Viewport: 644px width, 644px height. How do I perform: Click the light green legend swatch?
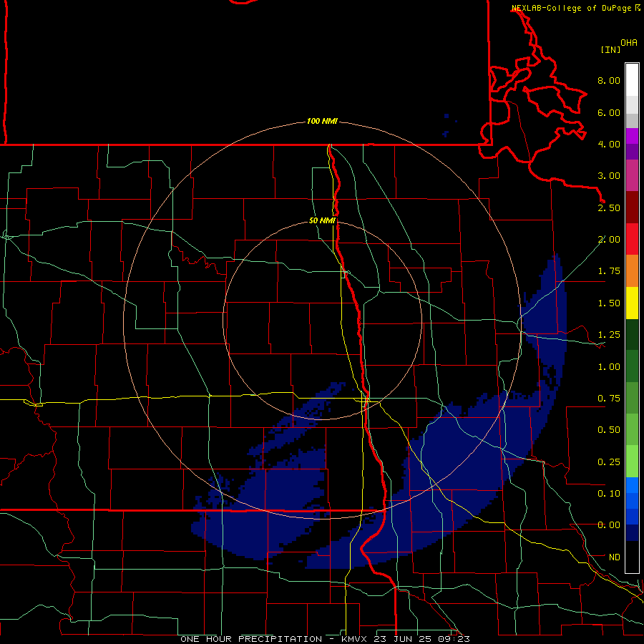click(632, 462)
